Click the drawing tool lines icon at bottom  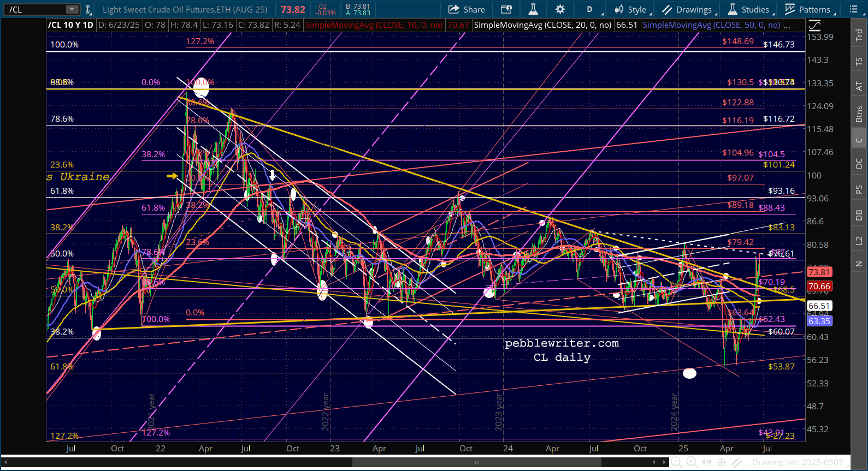click(x=737, y=463)
